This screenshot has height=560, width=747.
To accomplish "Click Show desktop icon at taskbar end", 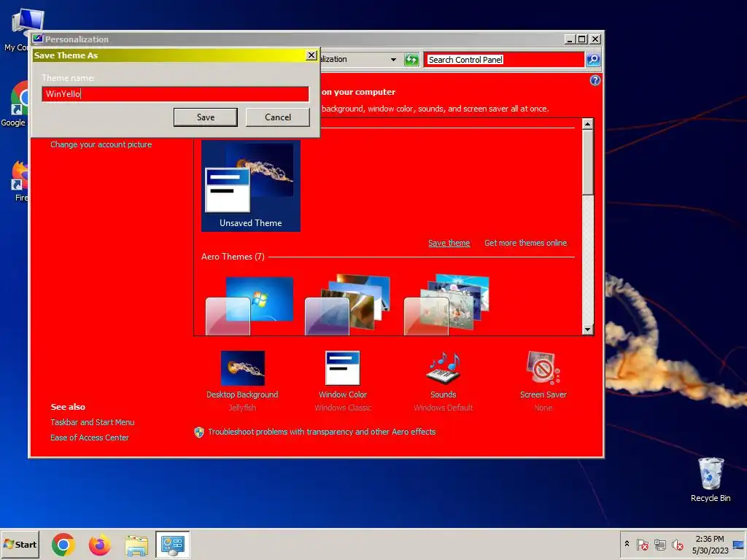I will tap(738, 544).
